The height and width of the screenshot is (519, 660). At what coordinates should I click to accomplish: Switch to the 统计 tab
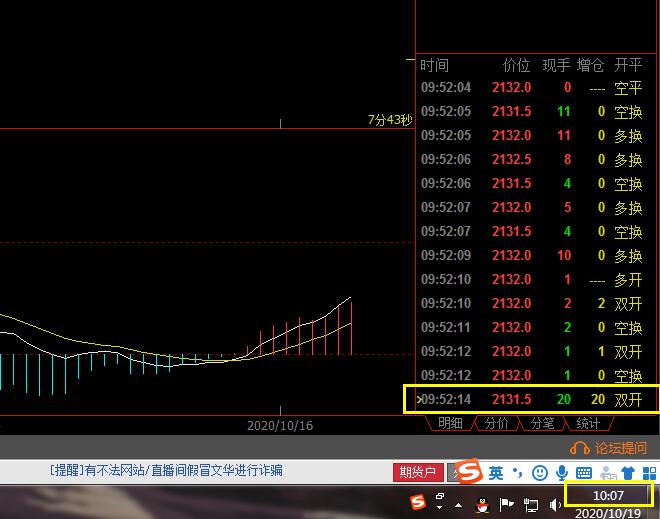[x=588, y=423]
